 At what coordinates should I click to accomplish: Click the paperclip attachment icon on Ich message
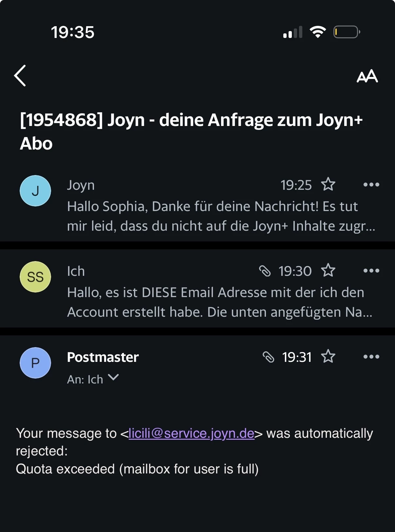pyautogui.click(x=265, y=271)
